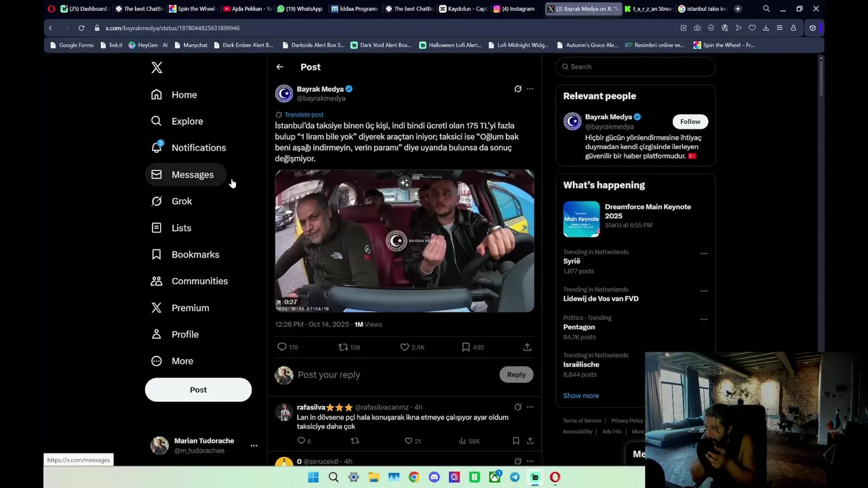Open Grok from the sidebar
Image resolution: width=868 pixels, height=488 pixels.
[x=172, y=201]
